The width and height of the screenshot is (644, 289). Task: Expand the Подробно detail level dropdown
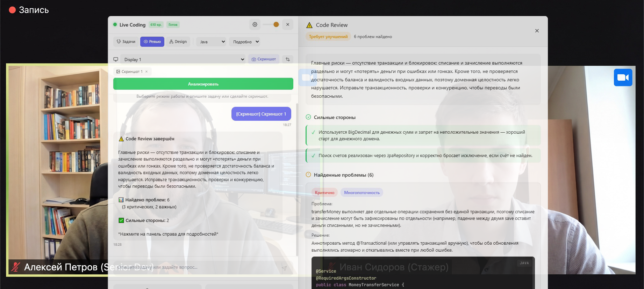coord(245,42)
